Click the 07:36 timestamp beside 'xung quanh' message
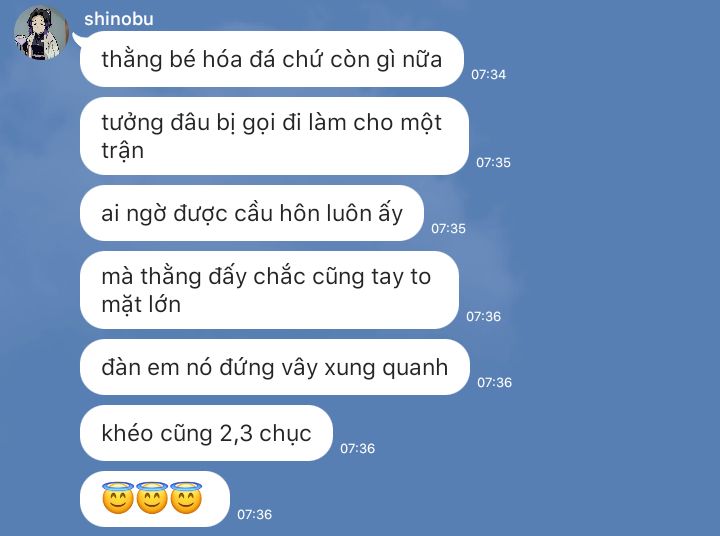The image size is (720, 536). [494, 383]
